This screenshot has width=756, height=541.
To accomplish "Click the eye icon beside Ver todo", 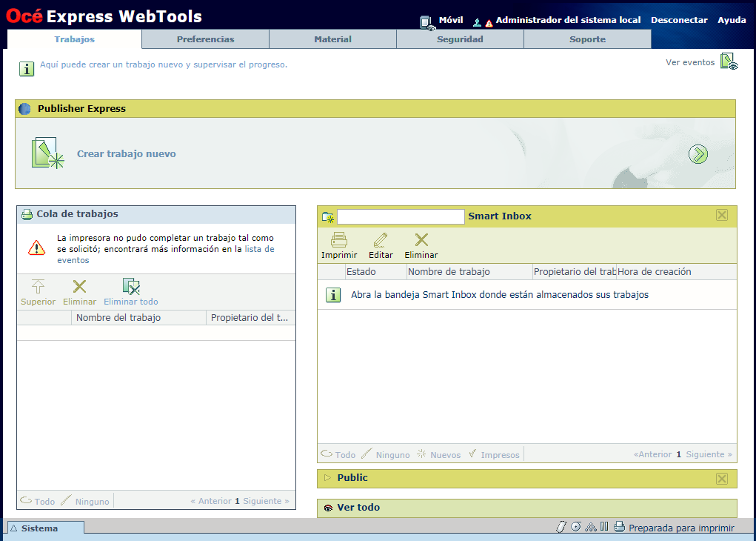I will tap(328, 508).
